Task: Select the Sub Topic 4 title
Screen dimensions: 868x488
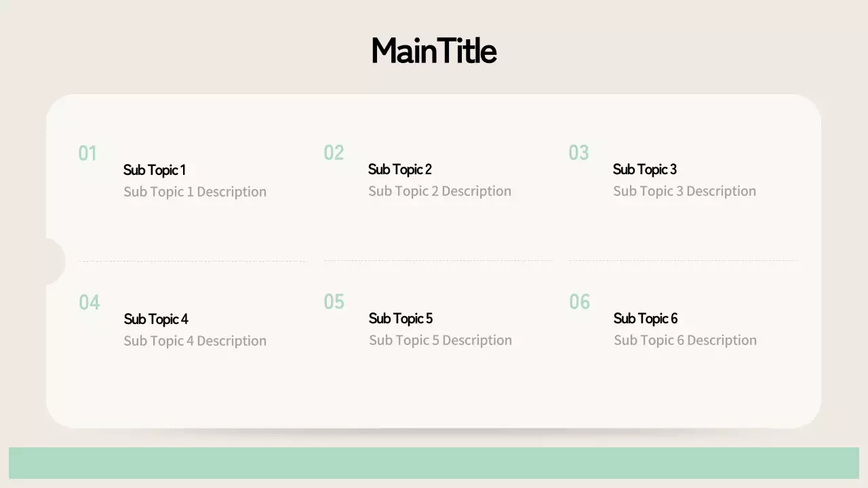Action: pos(155,319)
